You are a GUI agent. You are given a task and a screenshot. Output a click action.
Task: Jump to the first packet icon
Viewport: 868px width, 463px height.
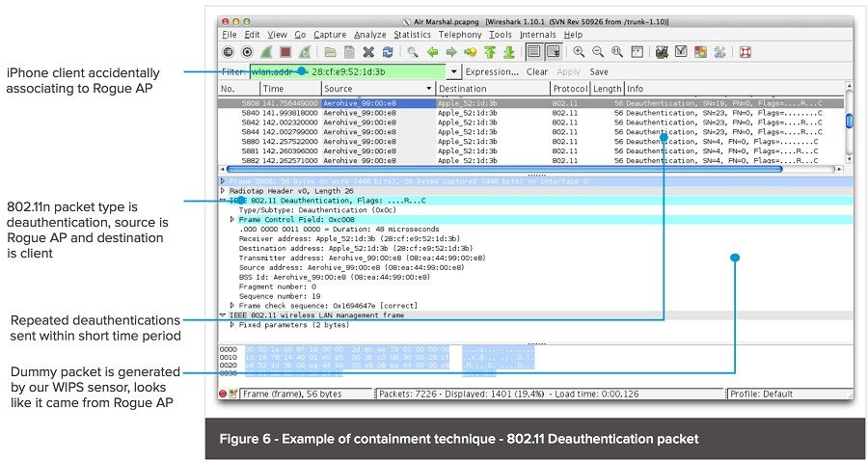tap(489, 52)
